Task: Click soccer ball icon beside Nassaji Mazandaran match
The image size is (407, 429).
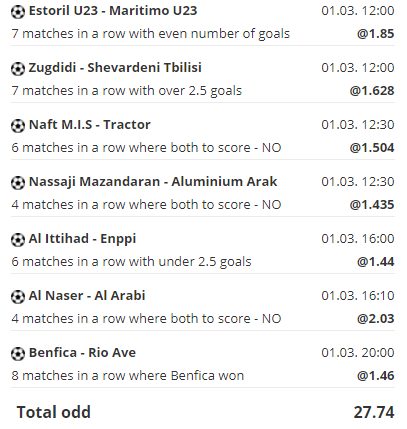Action: pyautogui.click(x=18, y=183)
